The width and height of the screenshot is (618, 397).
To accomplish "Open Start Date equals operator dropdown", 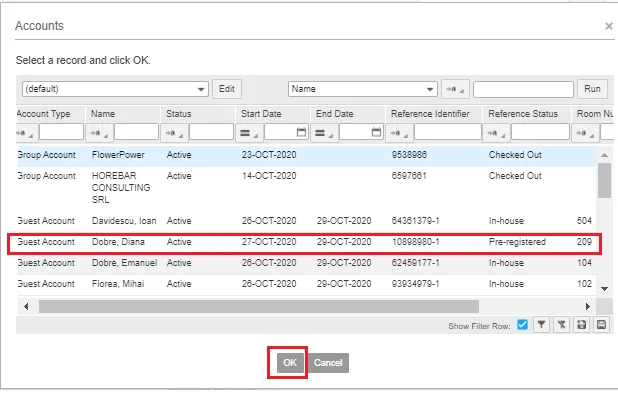I will [x=249, y=132].
